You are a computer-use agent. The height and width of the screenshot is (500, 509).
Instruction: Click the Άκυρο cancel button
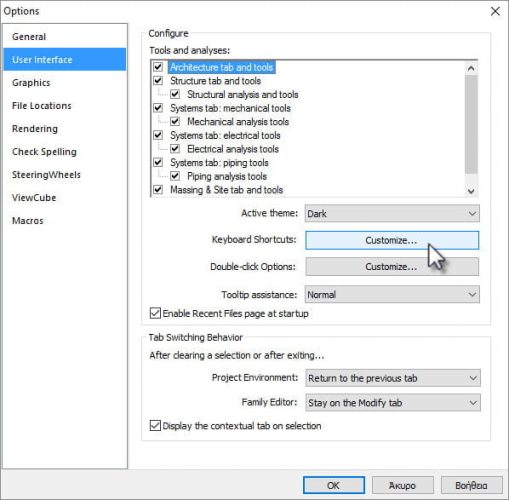pos(403,485)
